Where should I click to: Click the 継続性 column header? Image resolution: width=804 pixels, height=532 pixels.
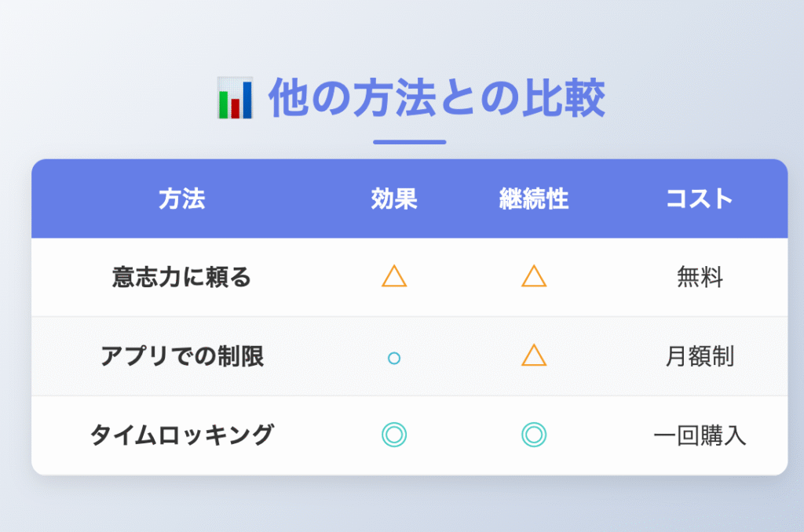[534, 199]
